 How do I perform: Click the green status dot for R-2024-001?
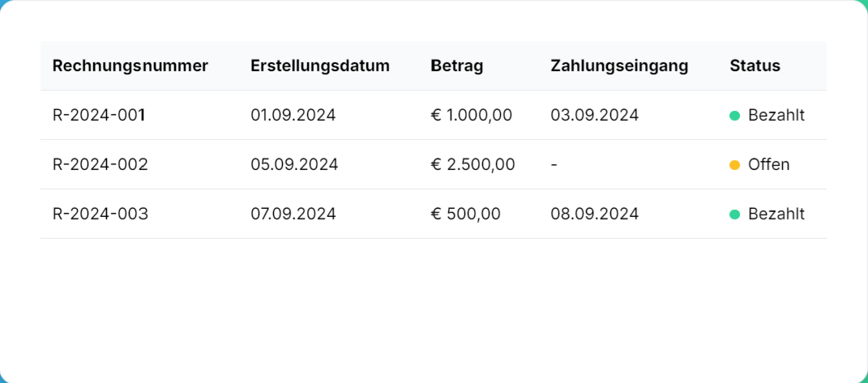[x=735, y=116]
